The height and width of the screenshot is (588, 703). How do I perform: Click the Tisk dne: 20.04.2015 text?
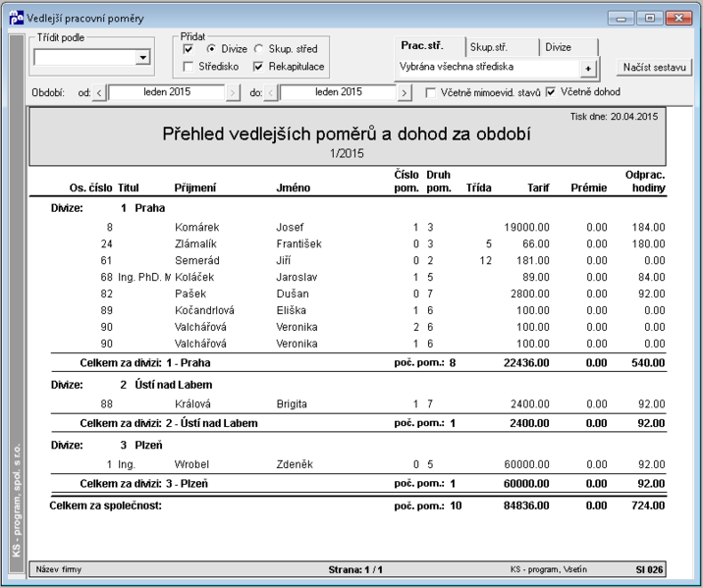(x=614, y=117)
